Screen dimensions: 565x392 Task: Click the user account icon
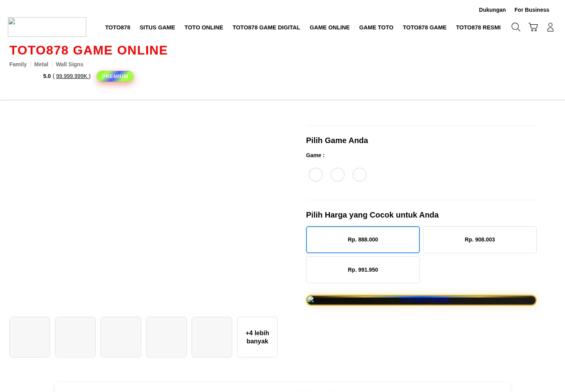[x=550, y=27]
